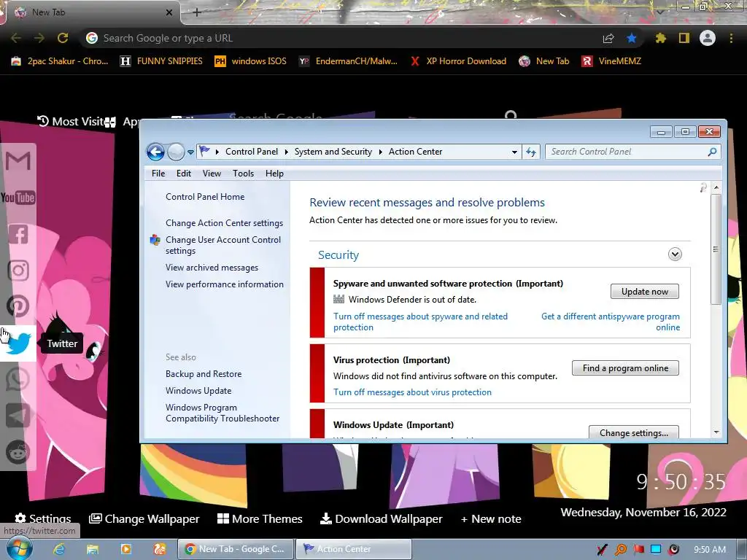747x560 pixels.
Task: Open Chrome's three-dot menu
Action: coord(731,38)
